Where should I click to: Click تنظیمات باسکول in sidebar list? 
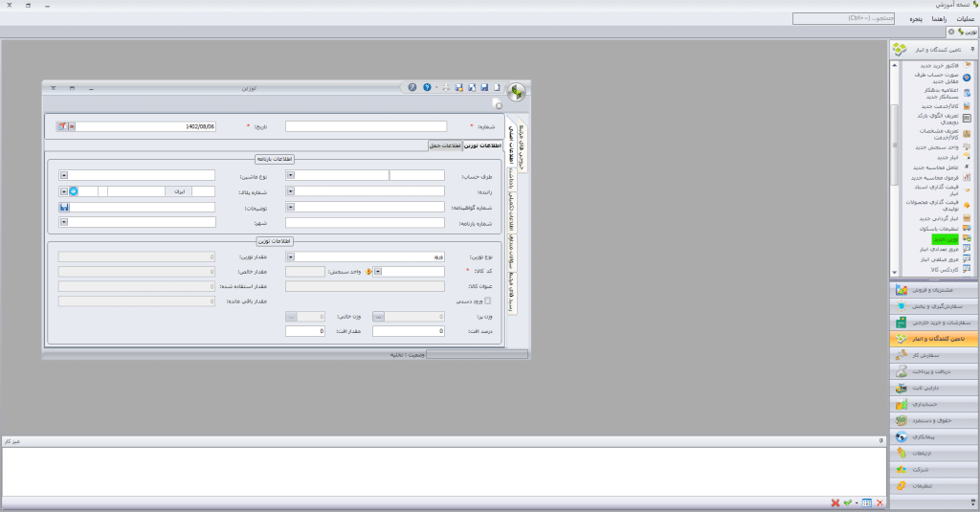coord(939,229)
